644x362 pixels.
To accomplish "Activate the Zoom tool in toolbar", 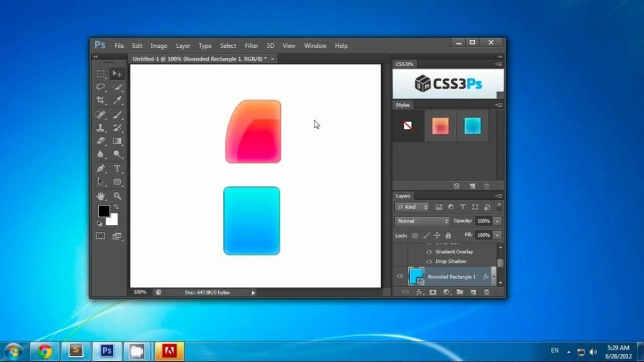I will (x=117, y=196).
